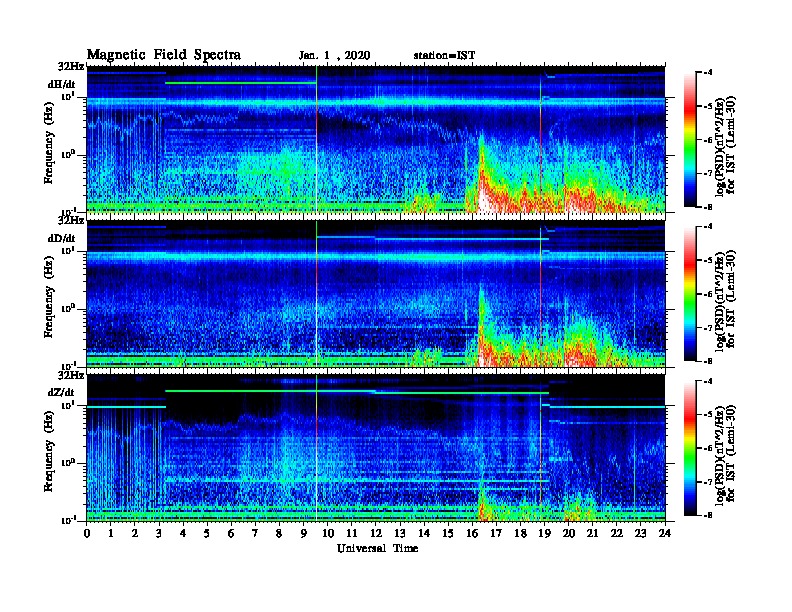Click hour 10 on the time axis
Screen dimensions: 792x612
tap(328, 533)
